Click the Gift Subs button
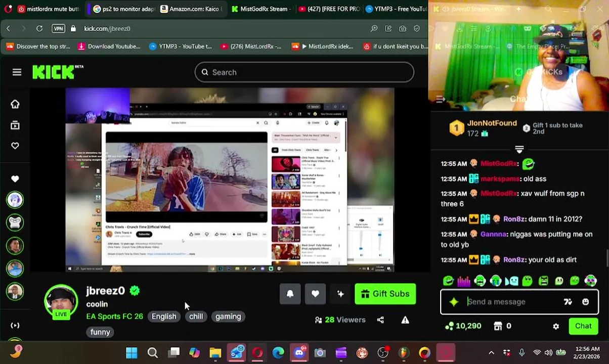This screenshot has height=364, width=609. [385, 294]
